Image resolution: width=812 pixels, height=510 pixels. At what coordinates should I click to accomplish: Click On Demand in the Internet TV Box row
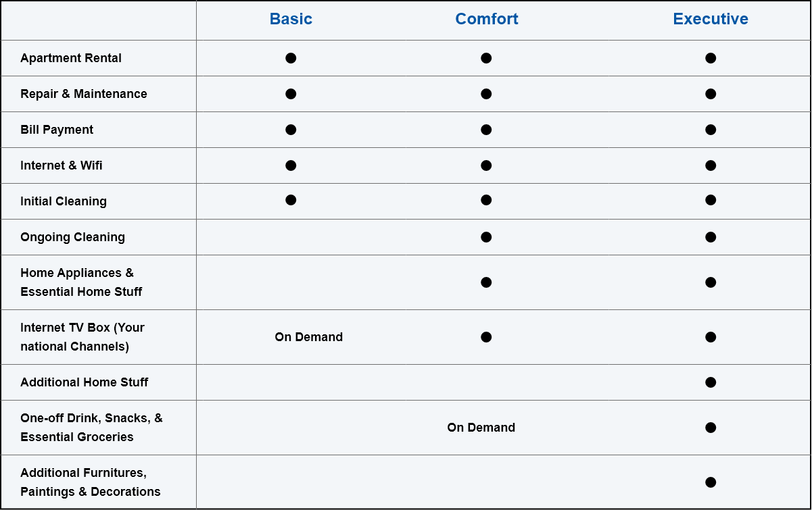[x=309, y=337]
